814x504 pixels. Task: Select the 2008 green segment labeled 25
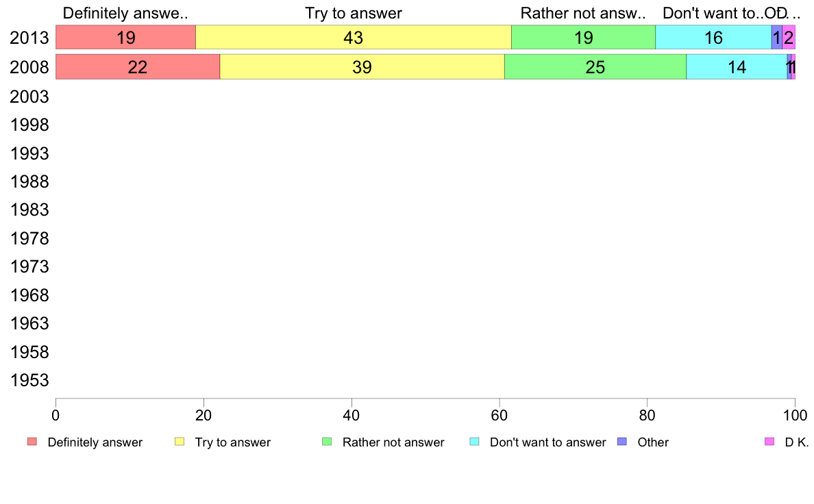point(595,67)
